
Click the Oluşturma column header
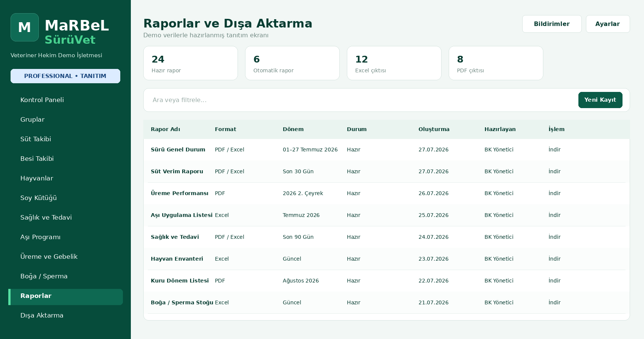pyautogui.click(x=434, y=129)
